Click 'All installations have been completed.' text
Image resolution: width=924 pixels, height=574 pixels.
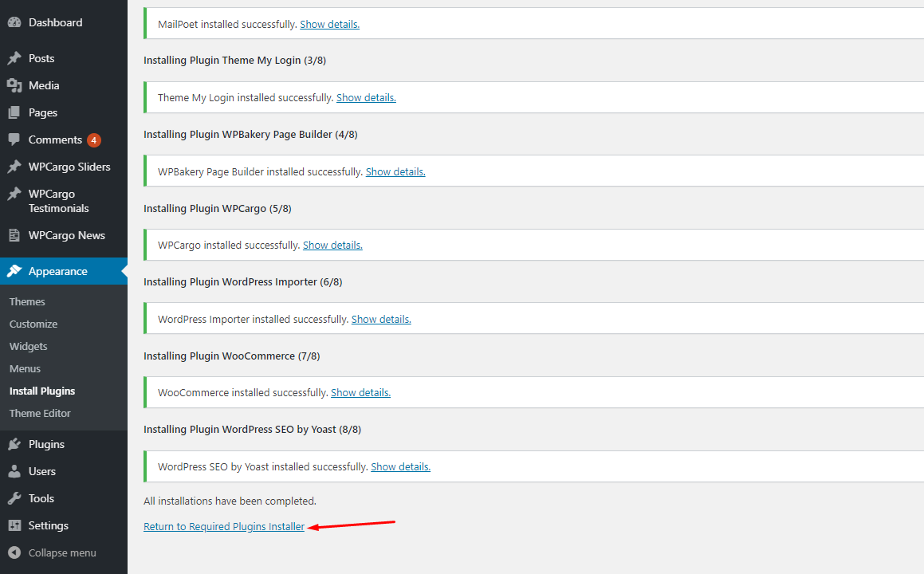tap(230, 501)
